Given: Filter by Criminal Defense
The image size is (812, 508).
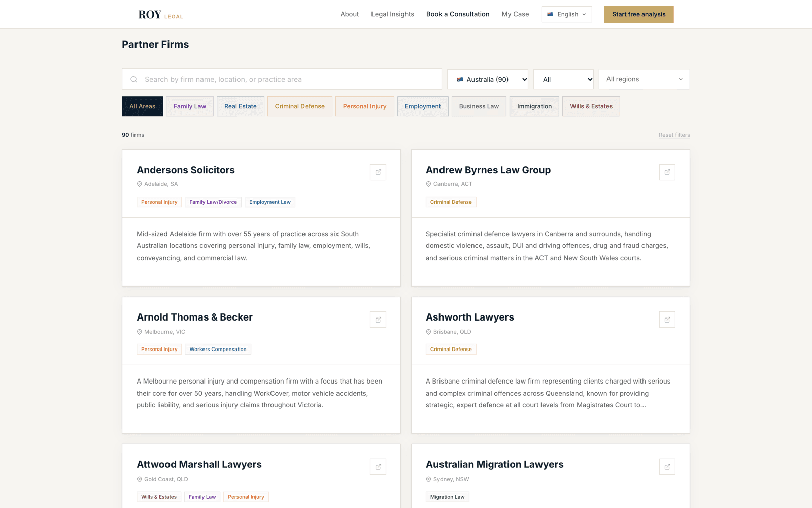Looking at the screenshot, I should click(x=300, y=106).
